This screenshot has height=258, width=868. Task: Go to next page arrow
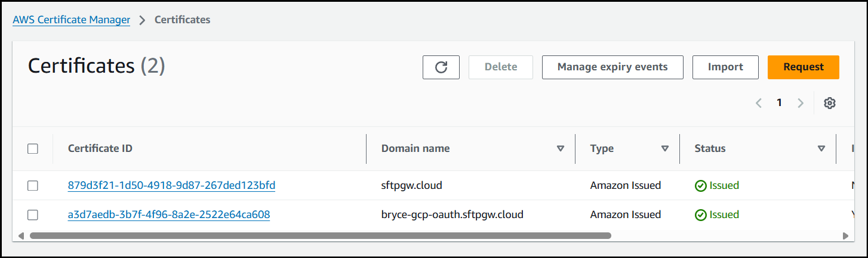[801, 103]
